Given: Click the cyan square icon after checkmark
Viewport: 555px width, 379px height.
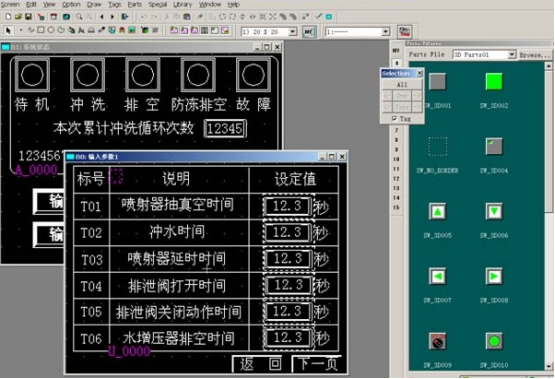Looking at the screenshot, I should 329,17.
